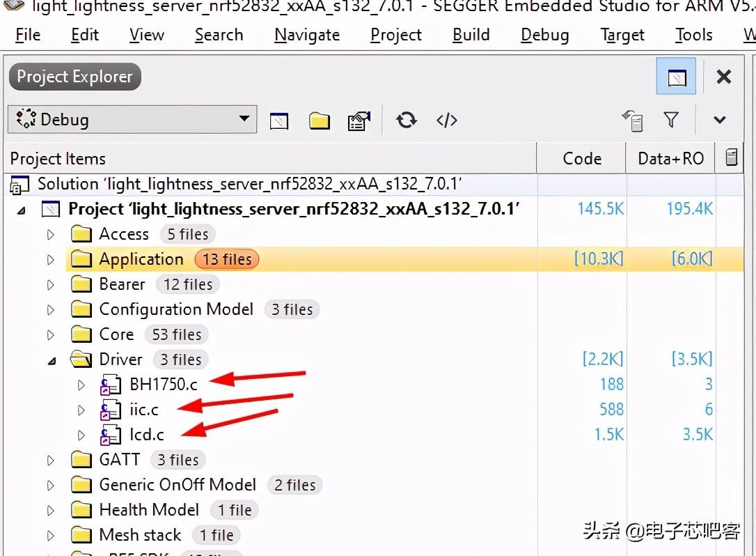Select the Project Explorer panel tab
The height and width of the screenshot is (556, 756).
pyautogui.click(x=74, y=77)
